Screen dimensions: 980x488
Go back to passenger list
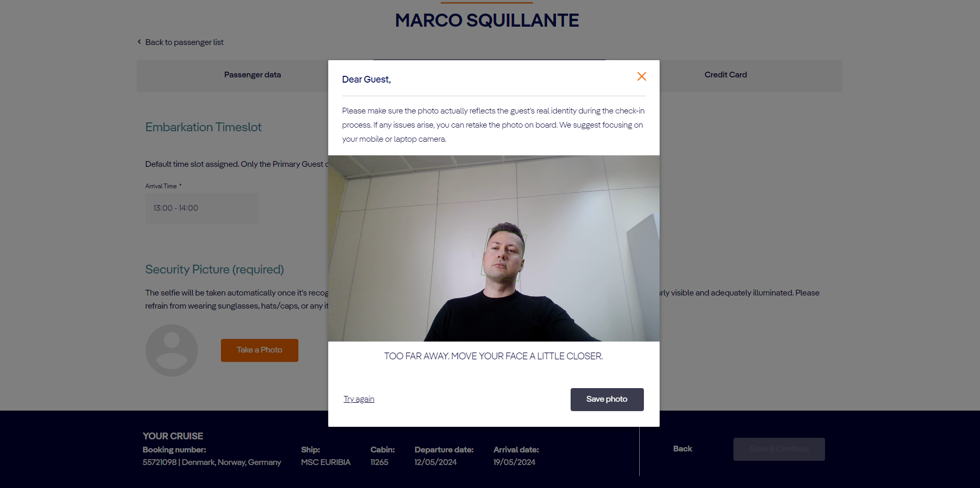click(184, 42)
